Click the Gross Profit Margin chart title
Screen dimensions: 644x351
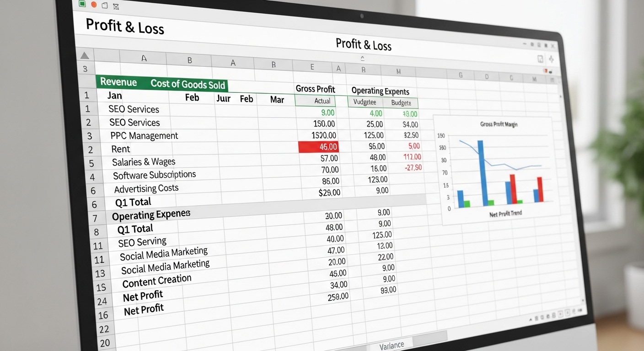499,124
